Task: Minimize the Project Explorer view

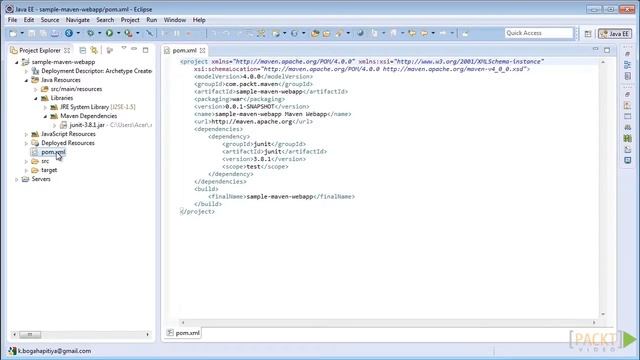Action: point(134,49)
